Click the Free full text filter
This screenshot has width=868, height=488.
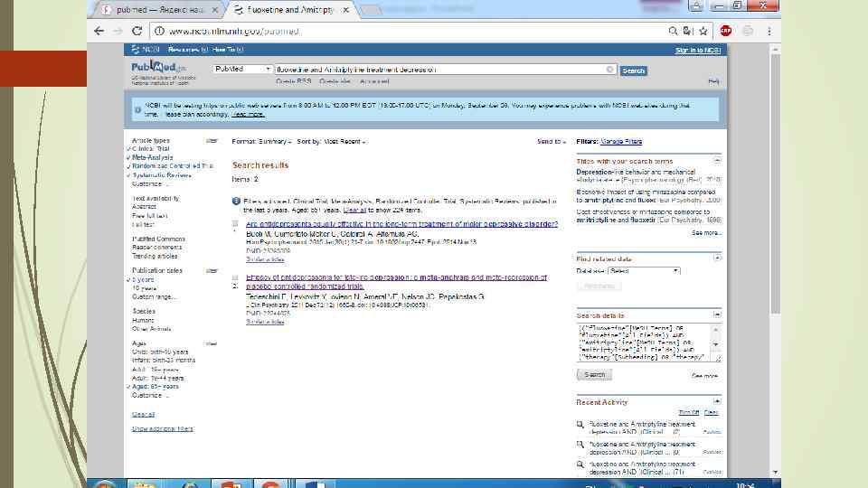click(x=149, y=216)
